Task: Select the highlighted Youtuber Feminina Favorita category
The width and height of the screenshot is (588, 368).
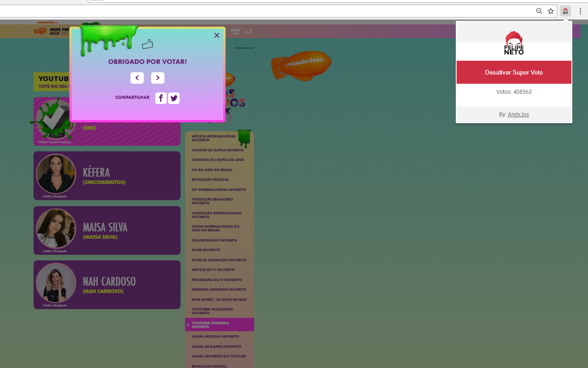Action: click(x=220, y=325)
